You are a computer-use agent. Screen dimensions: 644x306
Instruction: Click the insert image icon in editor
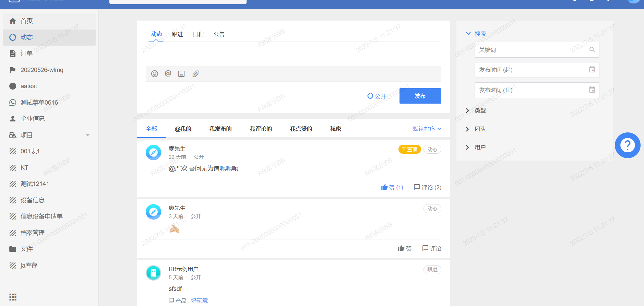tap(181, 74)
